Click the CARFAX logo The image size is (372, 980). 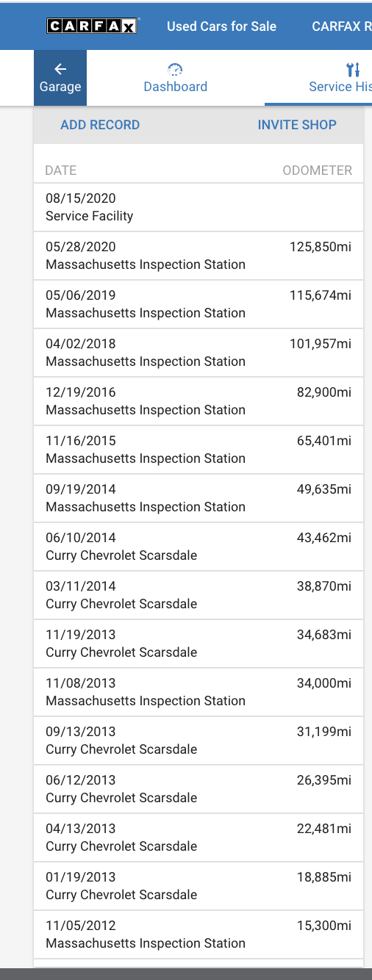click(x=92, y=26)
